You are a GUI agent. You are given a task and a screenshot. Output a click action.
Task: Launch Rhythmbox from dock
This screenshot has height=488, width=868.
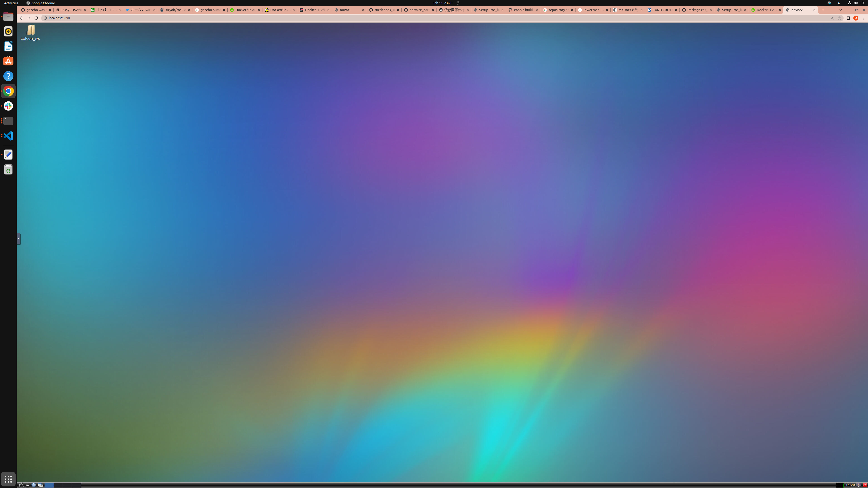pyautogui.click(x=8, y=31)
